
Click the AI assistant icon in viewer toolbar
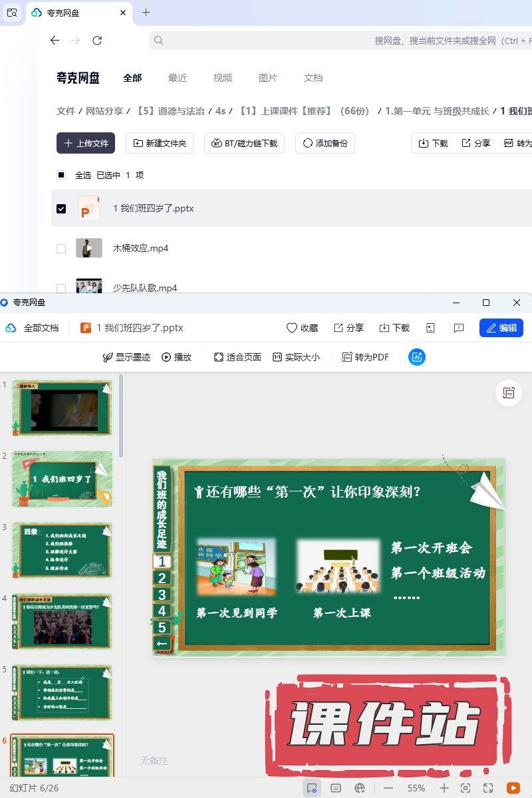click(x=417, y=357)
